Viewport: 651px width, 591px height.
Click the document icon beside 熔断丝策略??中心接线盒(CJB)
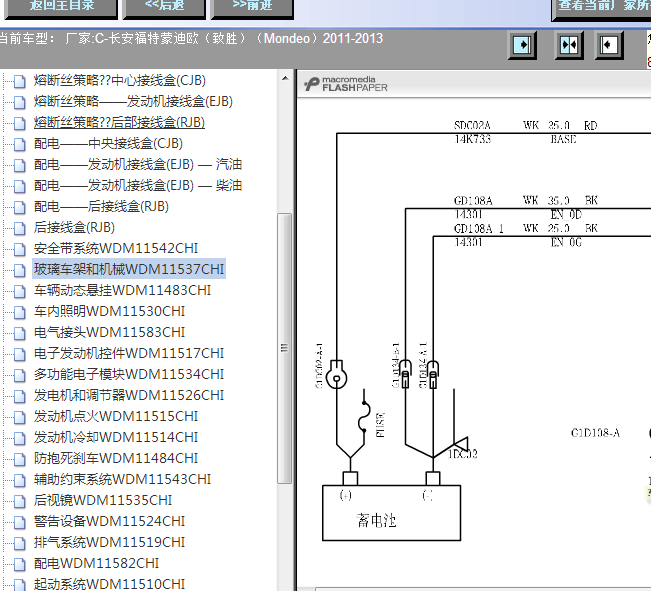point(19,81)
